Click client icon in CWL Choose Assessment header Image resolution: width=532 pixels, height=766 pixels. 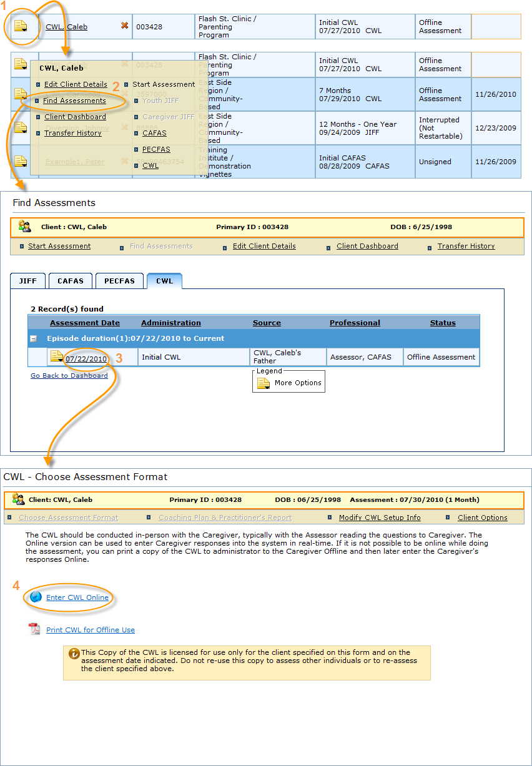point(18,499)
